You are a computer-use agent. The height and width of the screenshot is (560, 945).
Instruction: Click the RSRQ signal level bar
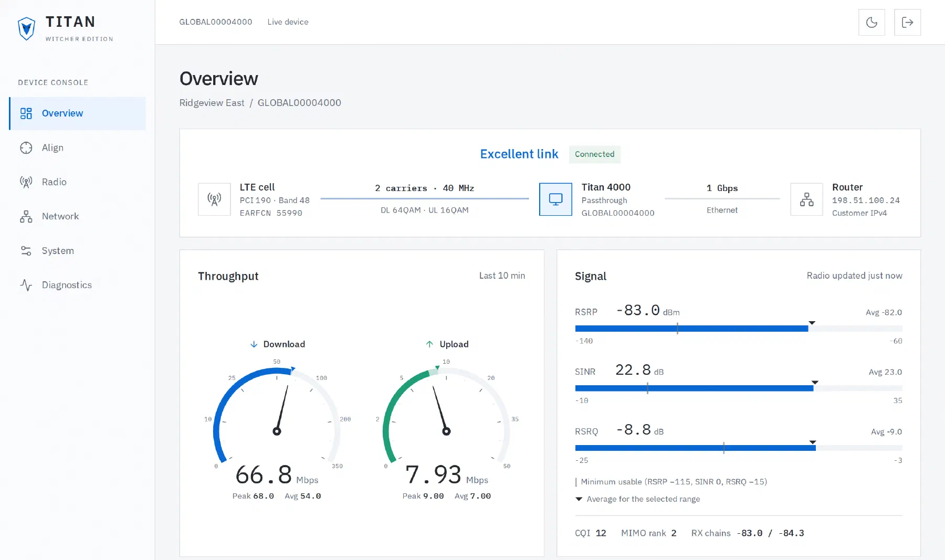click(739, 448)
